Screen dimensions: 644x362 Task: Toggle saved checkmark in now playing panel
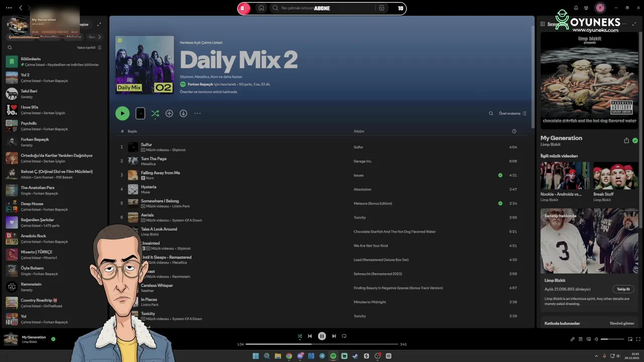[x=635, y=141]
